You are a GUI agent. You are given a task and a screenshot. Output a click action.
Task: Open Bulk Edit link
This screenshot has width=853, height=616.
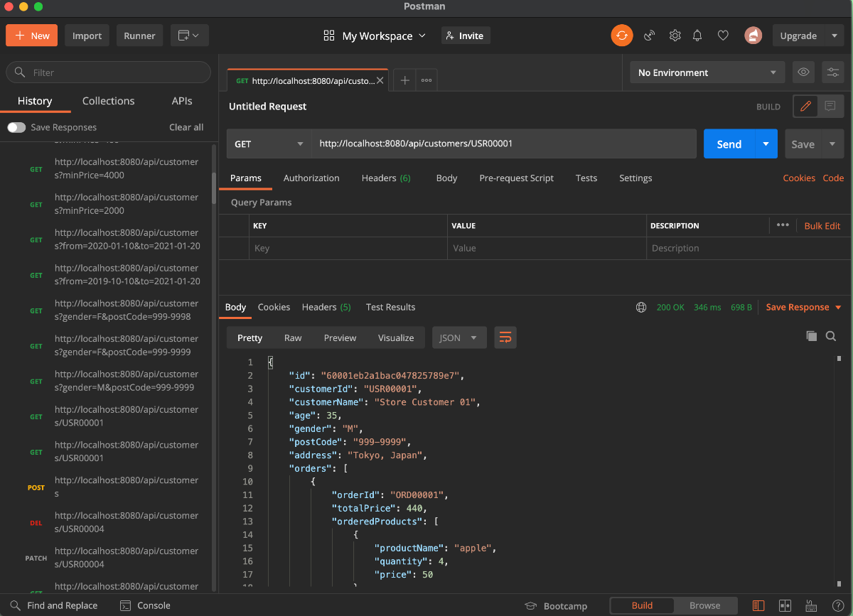(x=822, y=225)
